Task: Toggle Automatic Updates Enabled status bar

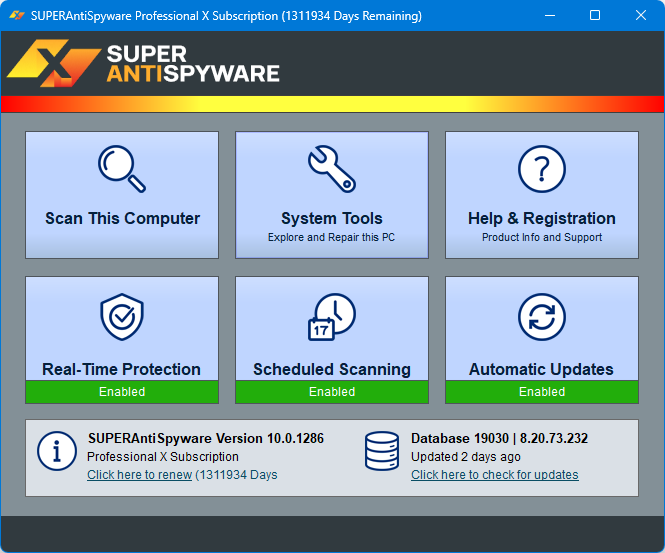Action: (x=542, y=392)
